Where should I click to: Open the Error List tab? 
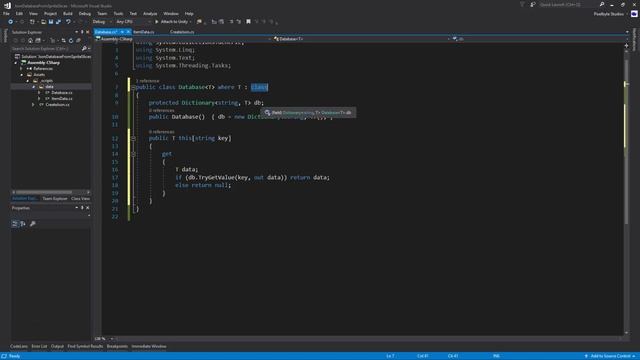point(39,346)
